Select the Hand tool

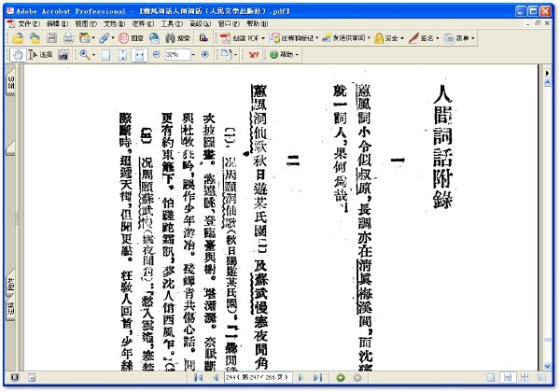click(18, 55)
